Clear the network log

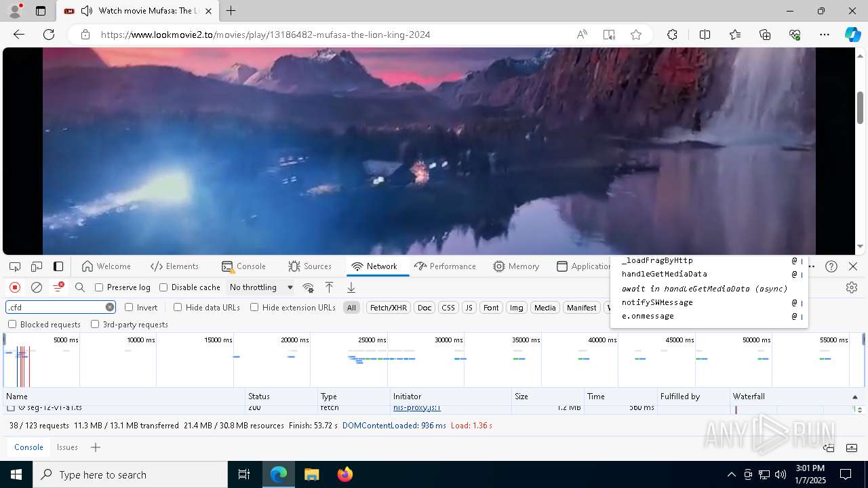(37, 287)
